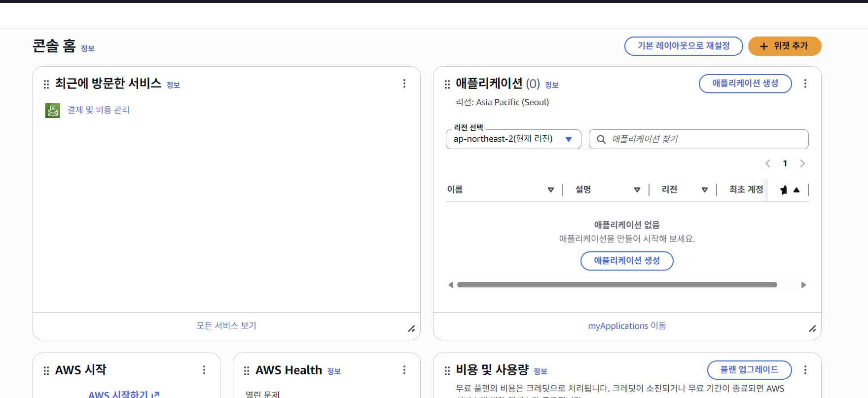868x398 pixels.
Task: Click 애플리케이션 생성 below the empty message
Action: [x=627, y=261]
